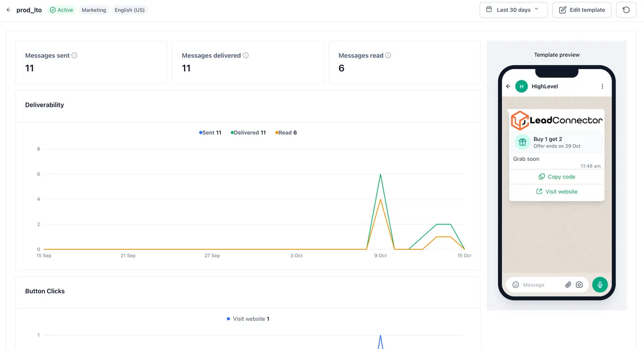Open info icon next to Messages delivered

tap(246, 55)
